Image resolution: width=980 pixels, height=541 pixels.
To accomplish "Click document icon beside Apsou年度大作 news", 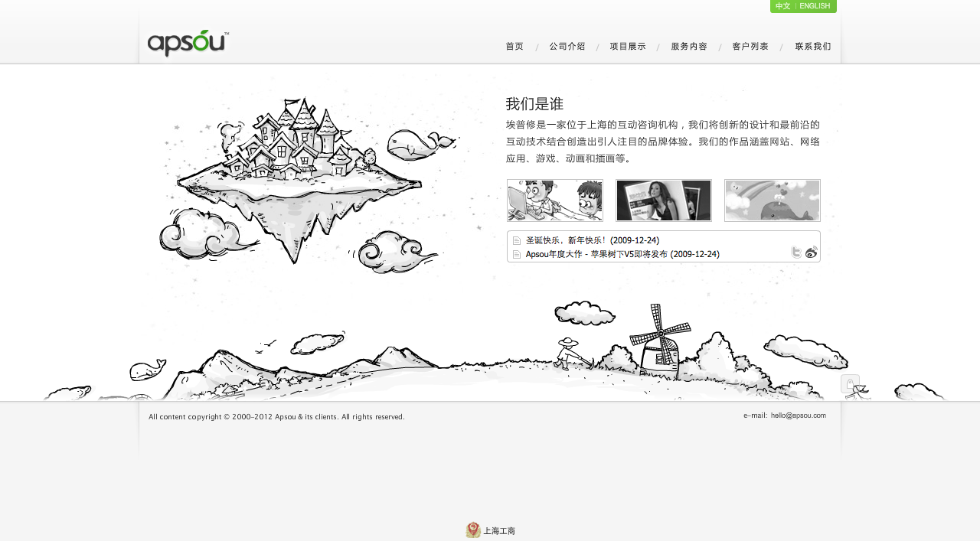I will (x=517, y=254).
